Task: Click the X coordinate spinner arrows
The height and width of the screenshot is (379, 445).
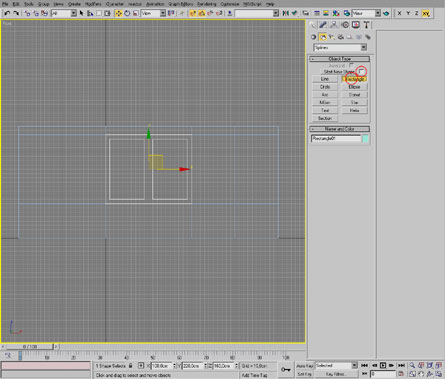Action: (x=175, y=366)
